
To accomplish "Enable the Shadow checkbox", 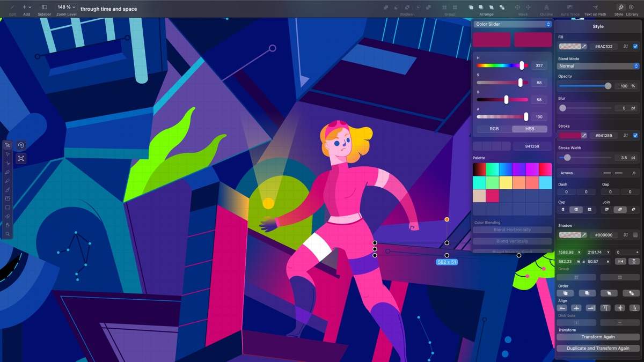I will click(x=635, y=235).
